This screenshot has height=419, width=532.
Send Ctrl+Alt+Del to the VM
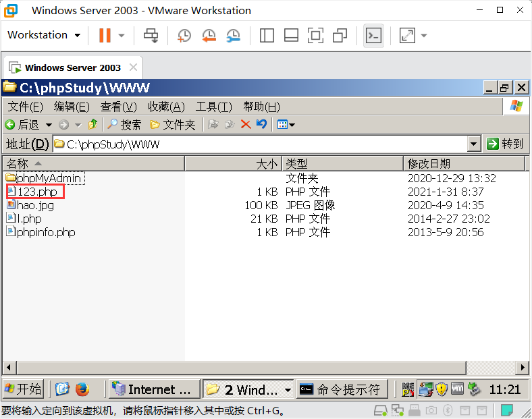point(151,35)
